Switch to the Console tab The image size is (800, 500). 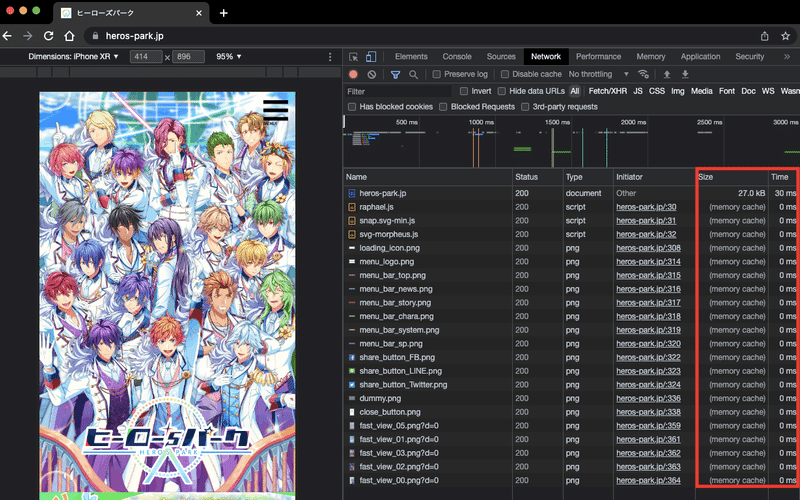click(457, 57)
